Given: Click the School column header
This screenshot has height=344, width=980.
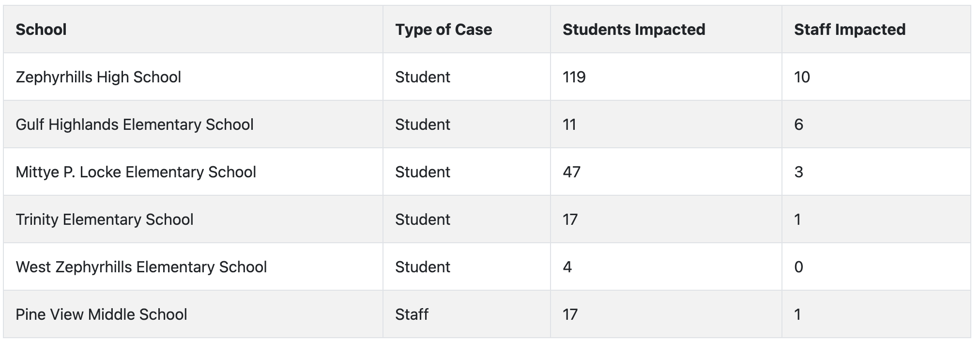Looking at the screenshot, I should click(41, 30).
